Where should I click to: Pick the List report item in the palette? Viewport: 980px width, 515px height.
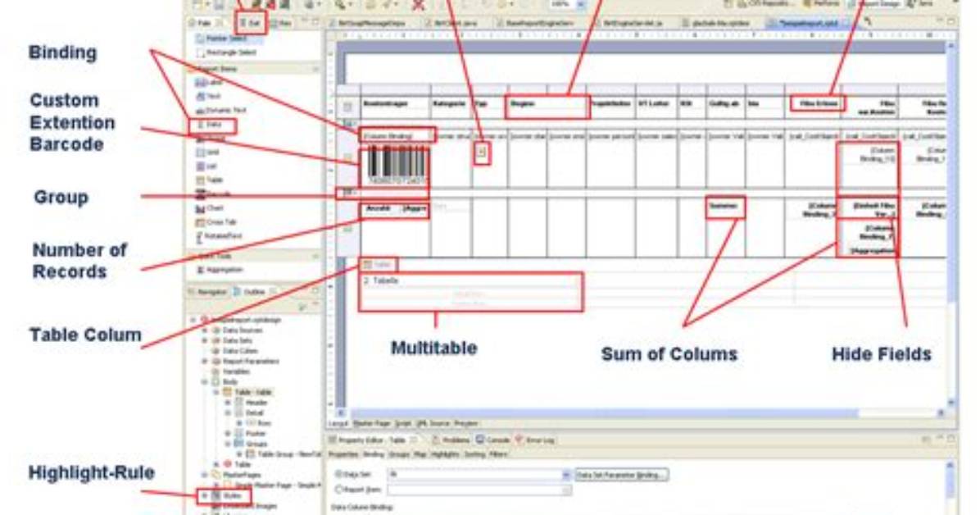tap(207, 166)
